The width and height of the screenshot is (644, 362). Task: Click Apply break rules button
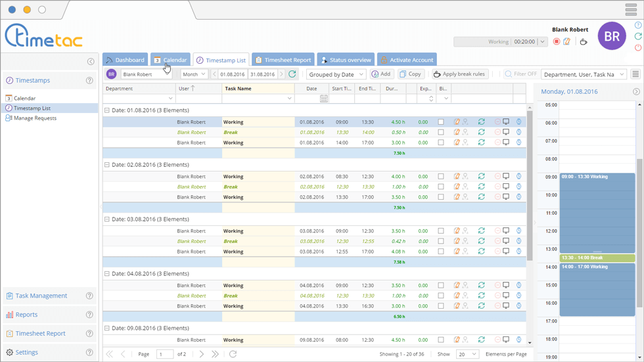[459, 74]
